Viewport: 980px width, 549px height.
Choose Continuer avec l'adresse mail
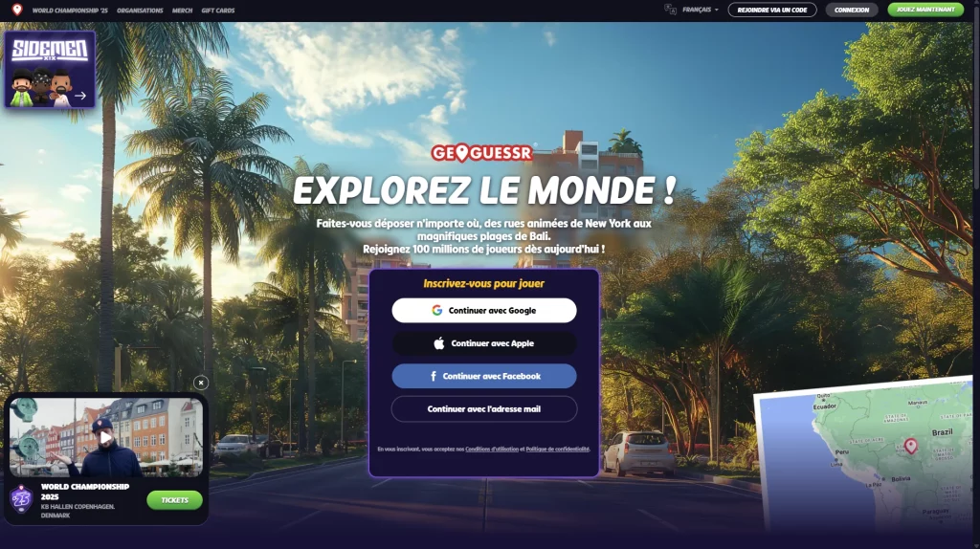pos(484,409)
